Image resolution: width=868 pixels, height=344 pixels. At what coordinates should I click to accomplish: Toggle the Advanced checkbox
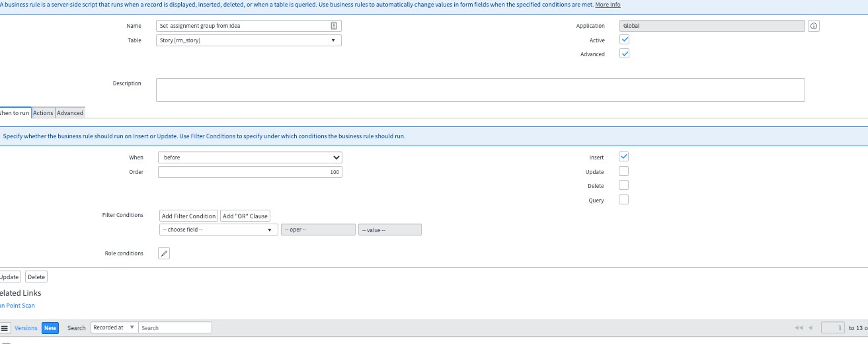(x=624, y=54)
